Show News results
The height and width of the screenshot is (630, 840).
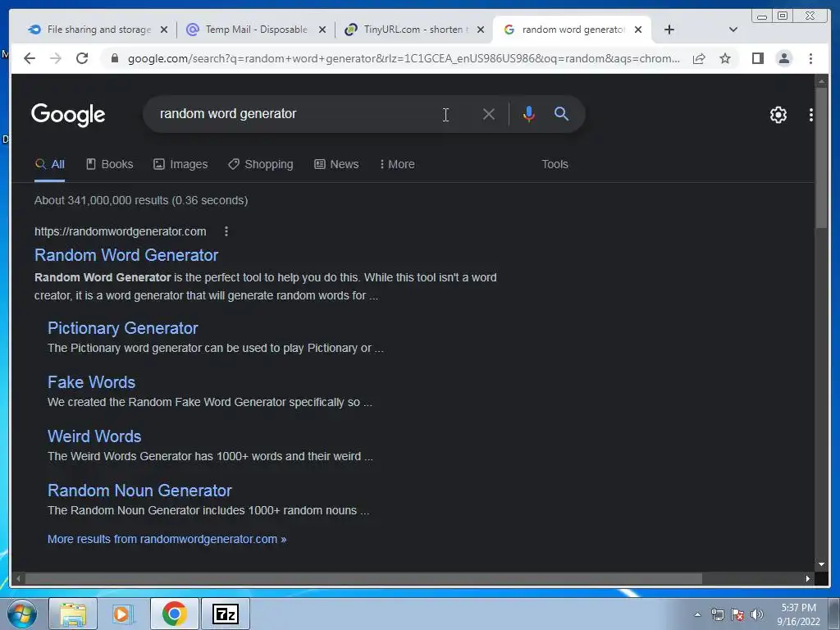tap(336, 164)
